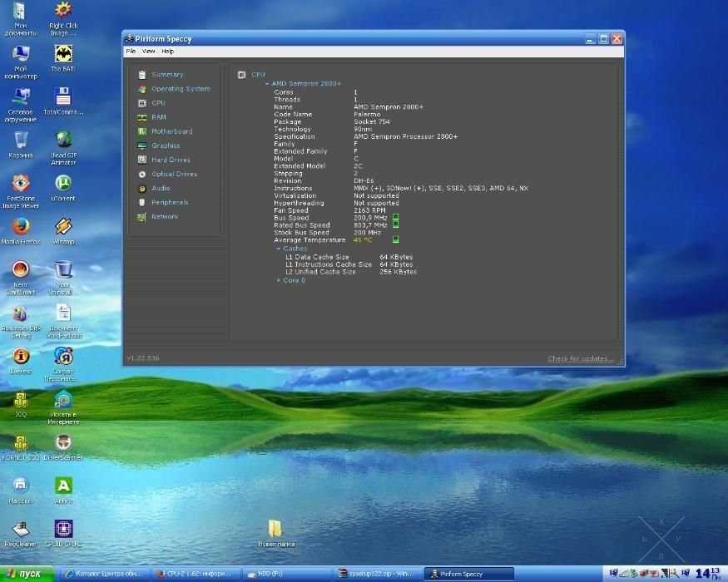Screen dimensions: 728x582
Task: Open the View menu in Speccy
Action: coord(148,51)
